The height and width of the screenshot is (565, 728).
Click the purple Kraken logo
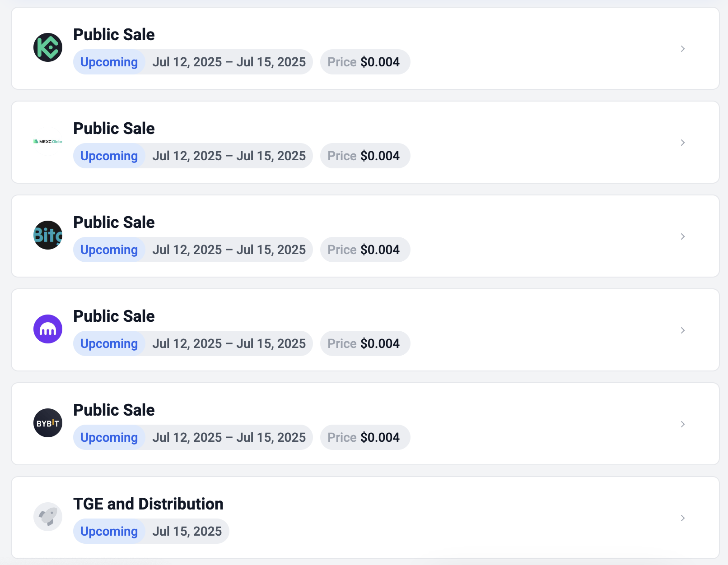(x=48, y=329)
